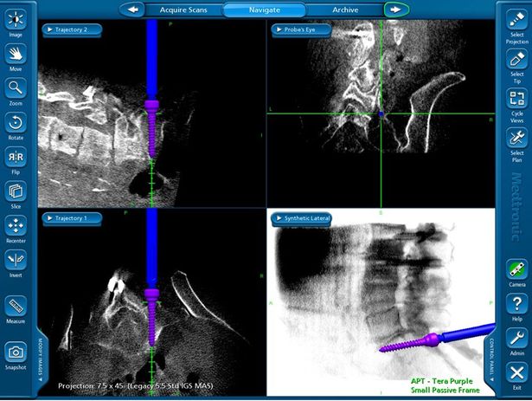Expand the Probe's Eye view dropdown

[301, 29]
